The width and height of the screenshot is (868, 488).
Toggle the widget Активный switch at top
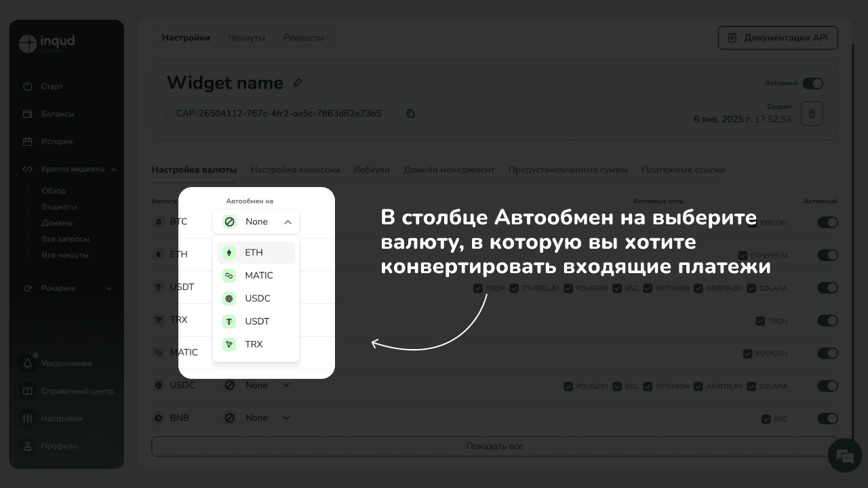(x=812, y=83)
